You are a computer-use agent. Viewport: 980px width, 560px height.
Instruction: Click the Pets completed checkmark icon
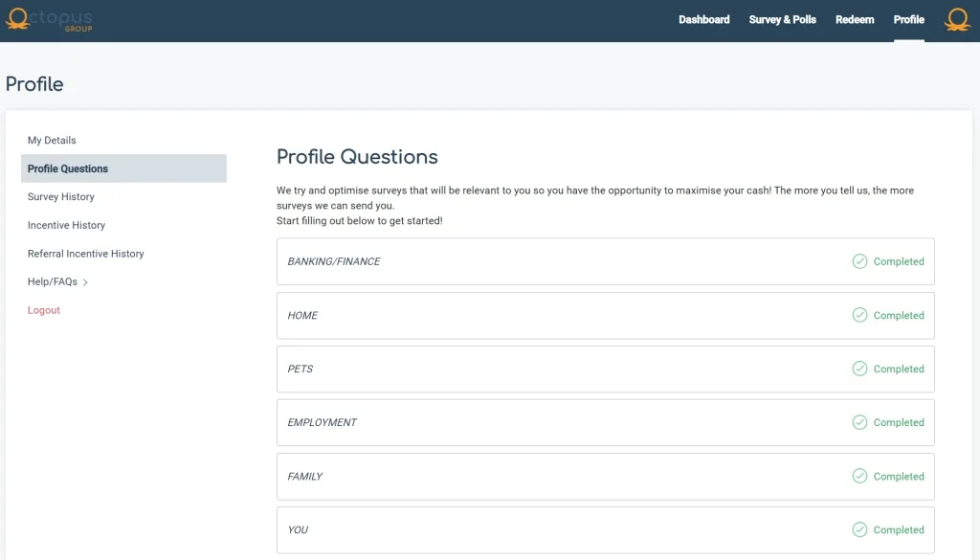click(x=859, y=369)
